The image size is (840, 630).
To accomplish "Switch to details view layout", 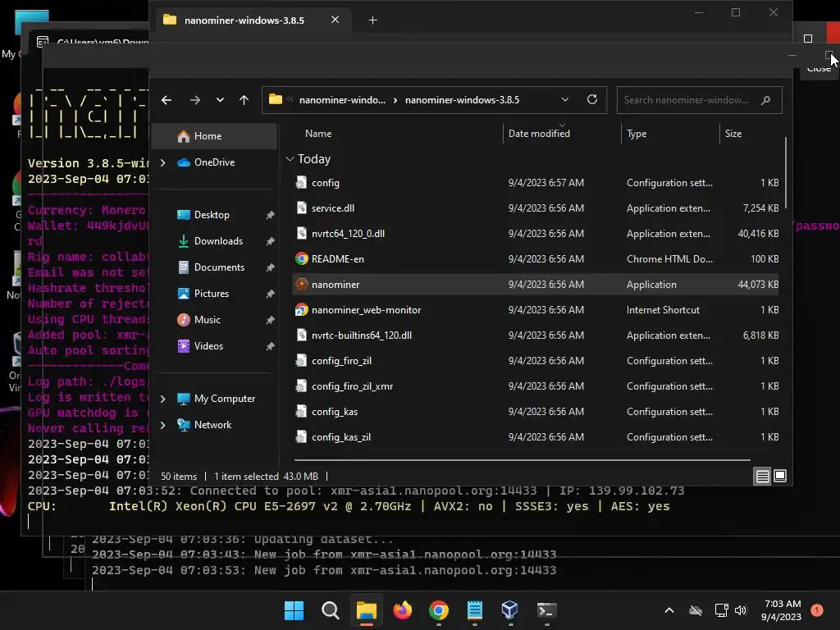I will coord(762,476).
